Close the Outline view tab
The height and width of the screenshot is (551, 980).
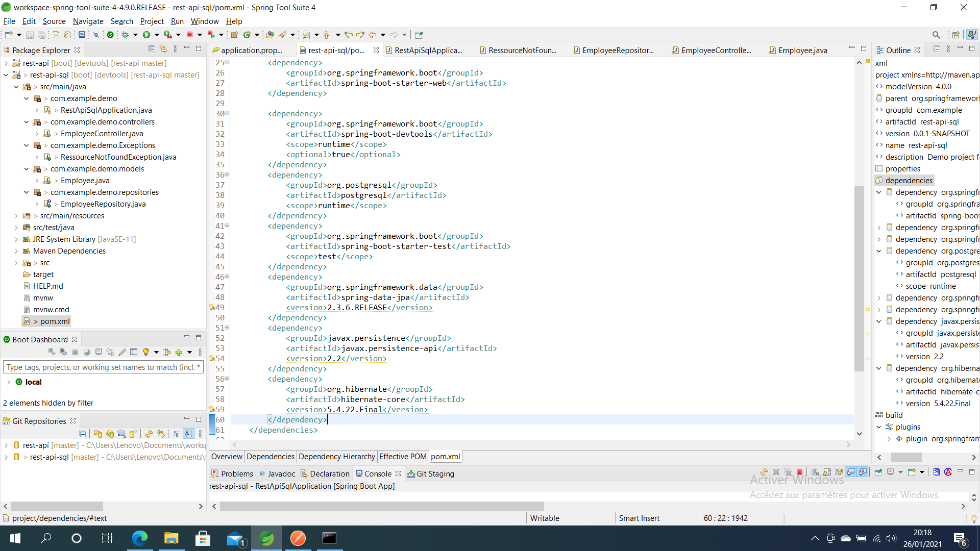tap(917, 50)
